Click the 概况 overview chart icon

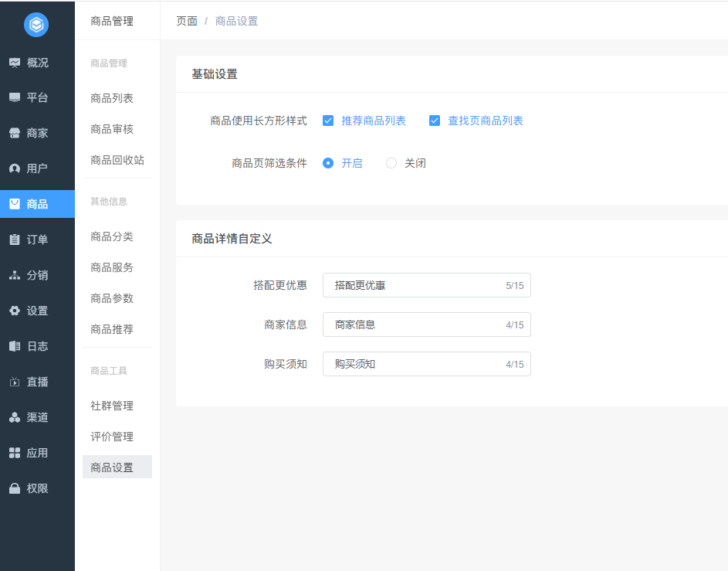coord(15,63)
